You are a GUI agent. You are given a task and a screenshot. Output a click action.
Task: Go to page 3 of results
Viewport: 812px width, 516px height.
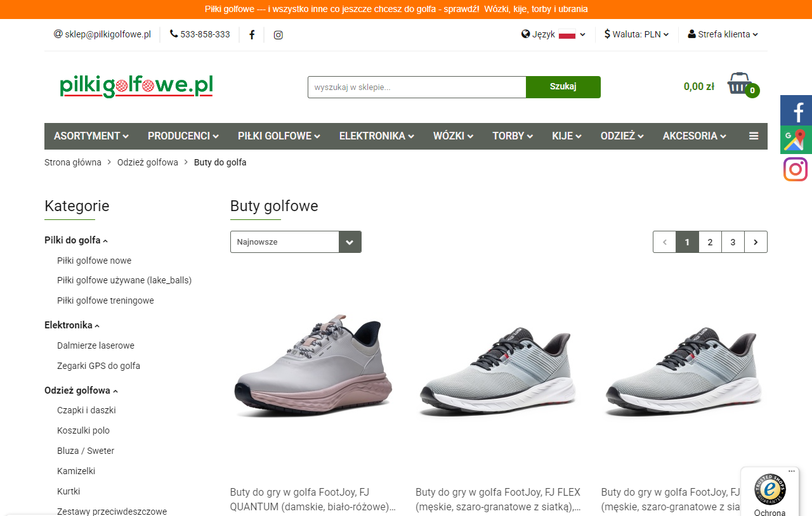[x=733, y=242]
